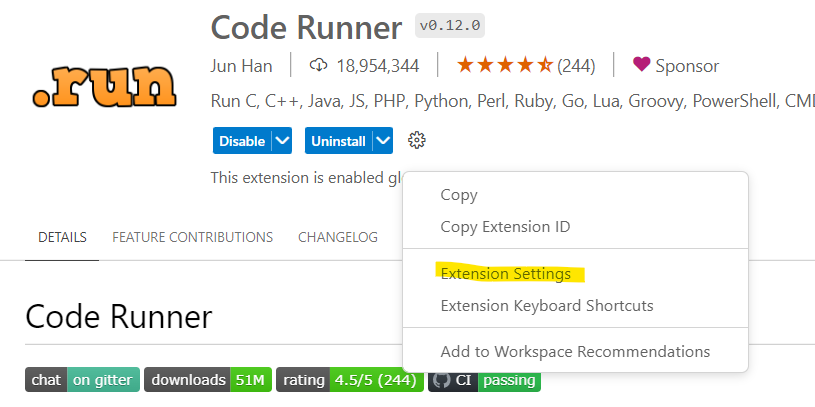Click the chat on gitter badge
Image resolution: width=815 pixels, height=407 pixels.
pyautogui.click(x=83, y=380)
